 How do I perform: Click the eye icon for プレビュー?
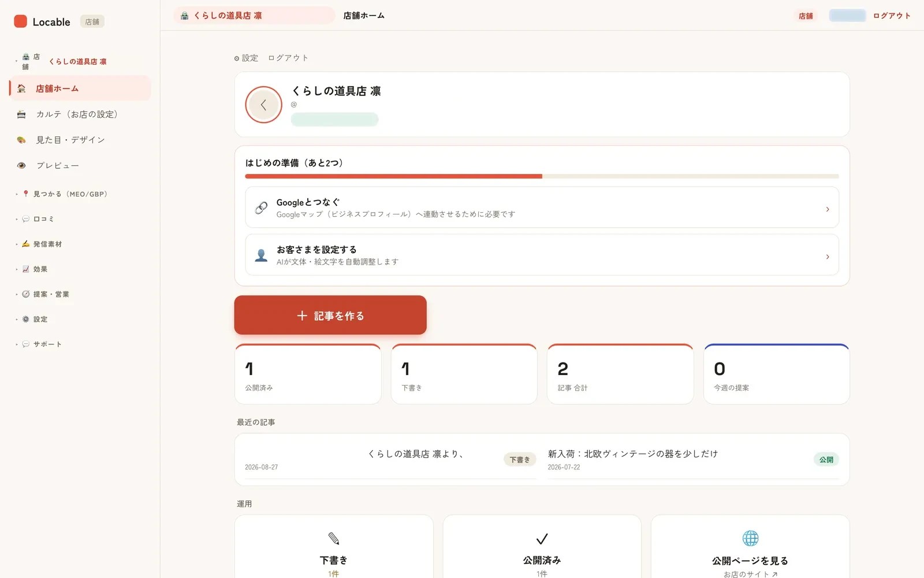click(21, 165)
